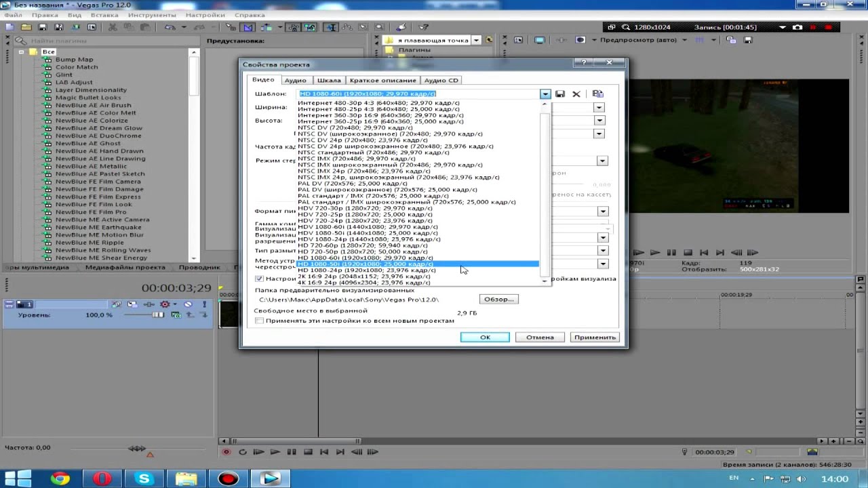Toggle loop playback on timeline transport

243,452
